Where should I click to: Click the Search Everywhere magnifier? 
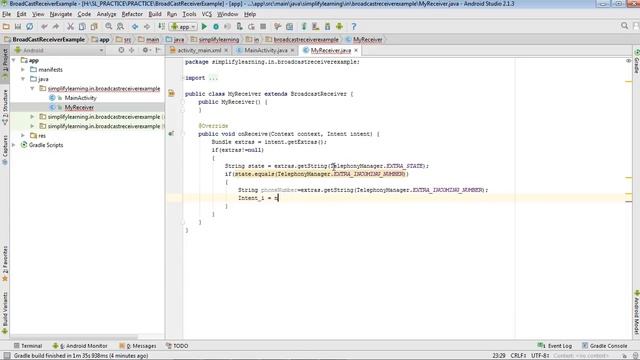[624, 26]
